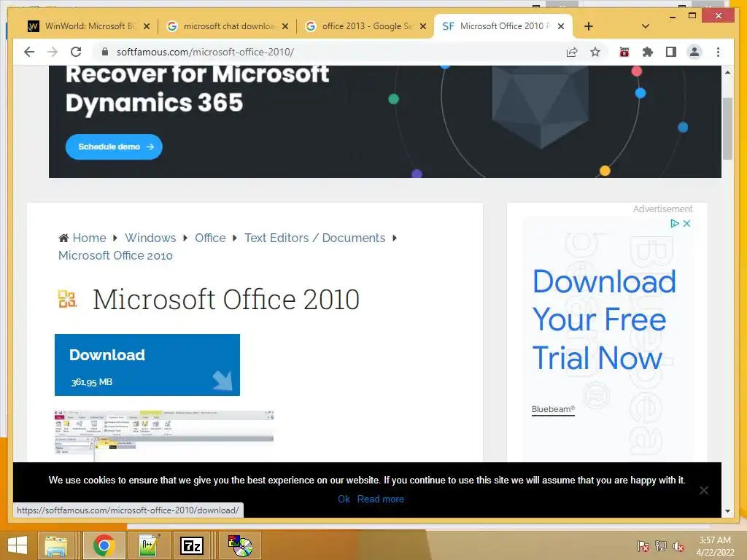The width and height of the screenshot is (747, 560).
Task: Open the clock showing 3:57 AM
Action: (x=715, y=546)
